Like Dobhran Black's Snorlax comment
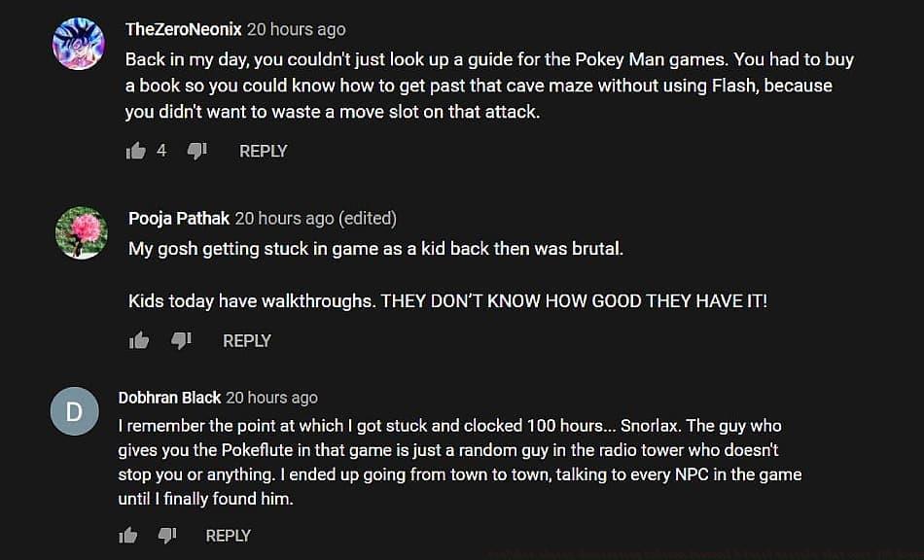Viewport: 924px width, 560px height. [x=127, y=536]
